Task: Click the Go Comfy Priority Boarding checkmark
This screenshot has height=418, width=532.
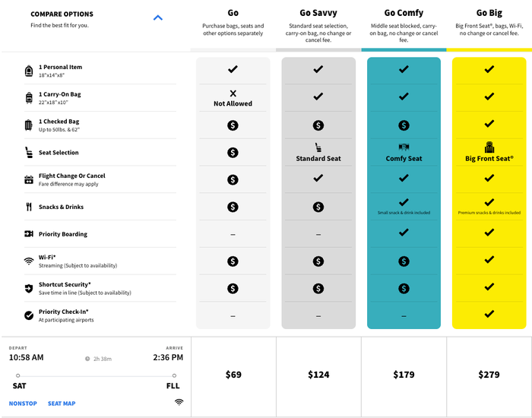Action: pyautogui.click(x=404, y=233)
